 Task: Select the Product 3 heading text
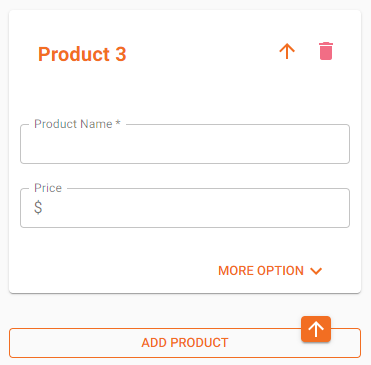coord(82,54)
